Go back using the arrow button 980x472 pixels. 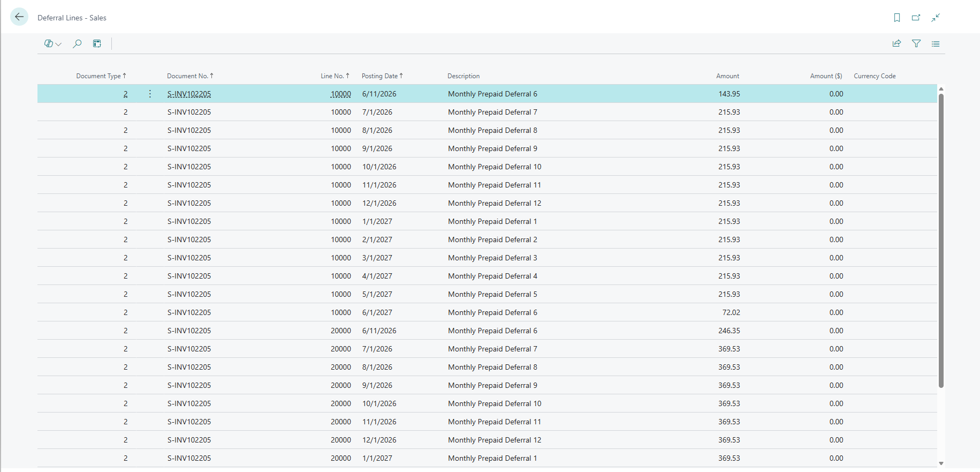[x=19, y=17]
